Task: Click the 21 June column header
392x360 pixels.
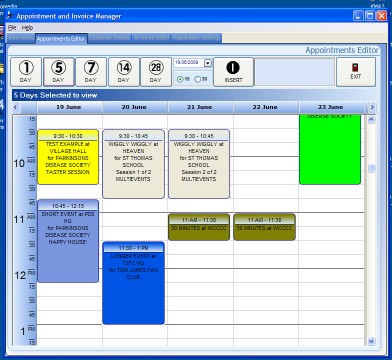Action: (x=200, y=107)
